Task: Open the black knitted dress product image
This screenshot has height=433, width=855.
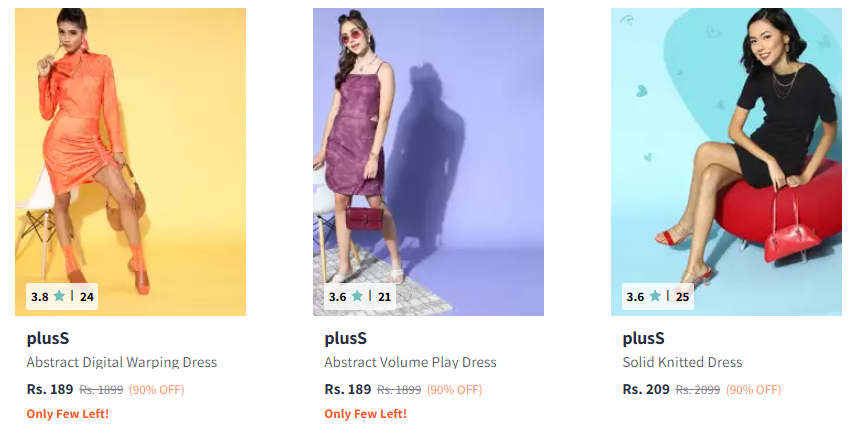Action: [726, 162]
